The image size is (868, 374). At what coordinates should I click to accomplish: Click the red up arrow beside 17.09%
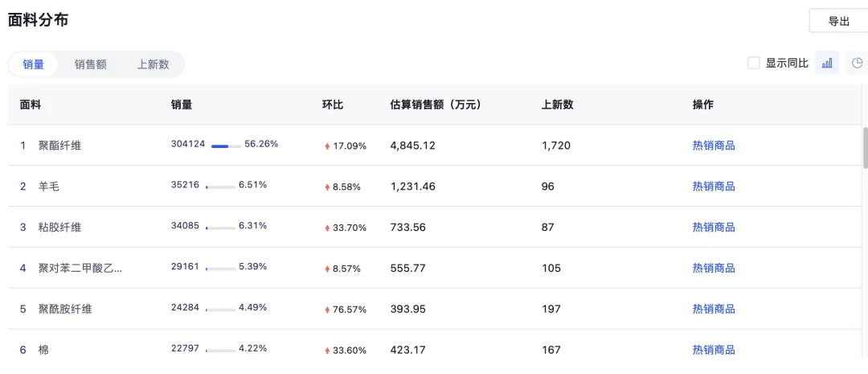[327, 147]
